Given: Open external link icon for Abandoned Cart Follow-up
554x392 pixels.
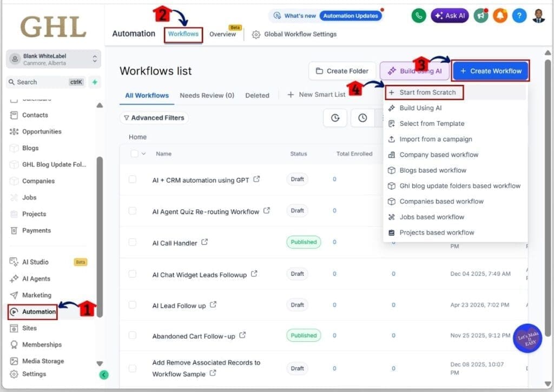Looking at the screenshot, I should click(242, 335).
